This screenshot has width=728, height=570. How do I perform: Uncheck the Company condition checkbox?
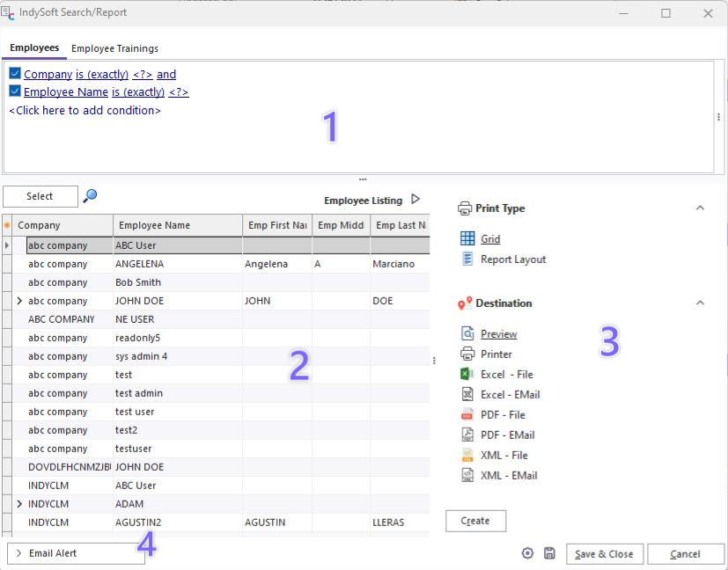(15, 75)
